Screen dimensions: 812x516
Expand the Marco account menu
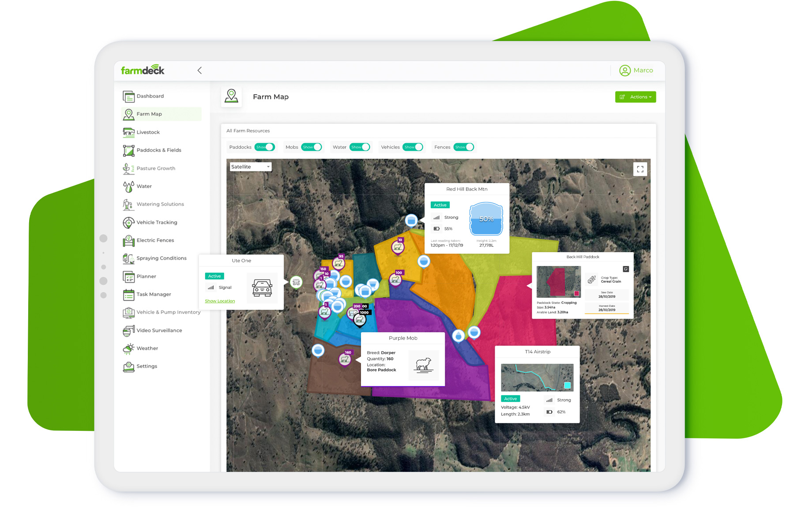pyautogui.click(x=636, y=70)
